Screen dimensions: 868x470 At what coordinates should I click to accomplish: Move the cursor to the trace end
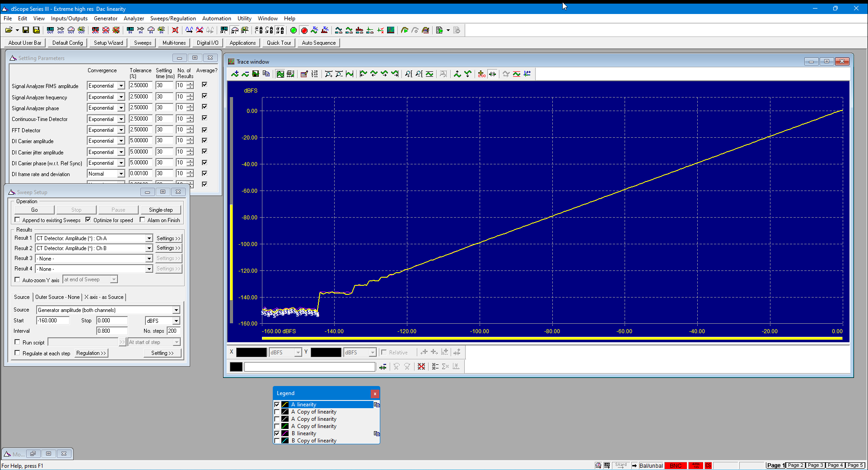coord(395,74)
